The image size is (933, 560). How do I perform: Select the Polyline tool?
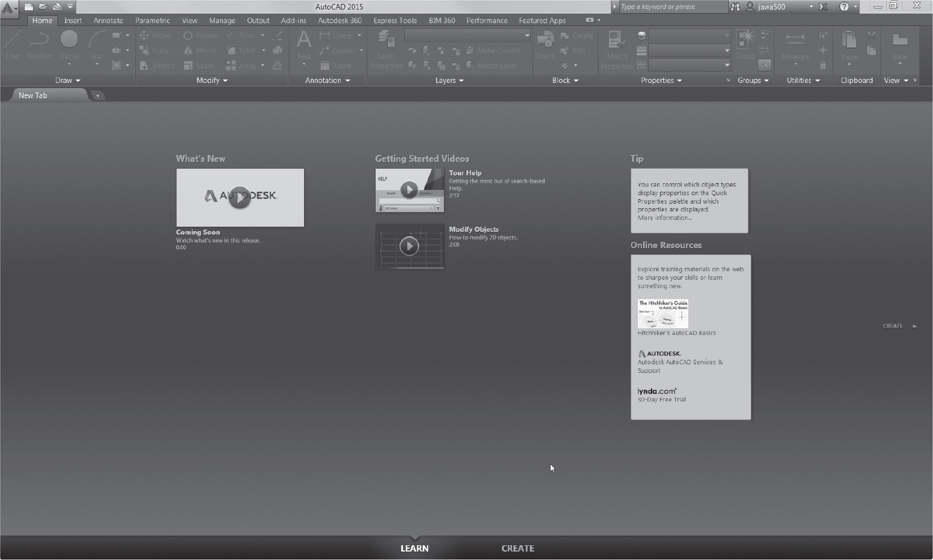coord(39,45)
